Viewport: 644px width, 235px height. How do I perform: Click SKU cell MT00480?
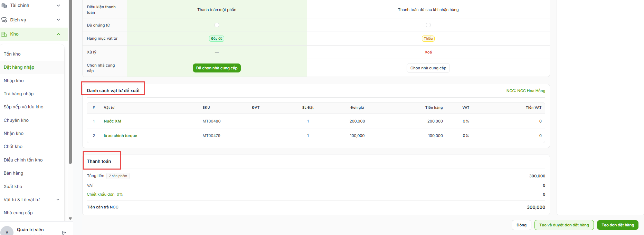[x=211, y=121]
